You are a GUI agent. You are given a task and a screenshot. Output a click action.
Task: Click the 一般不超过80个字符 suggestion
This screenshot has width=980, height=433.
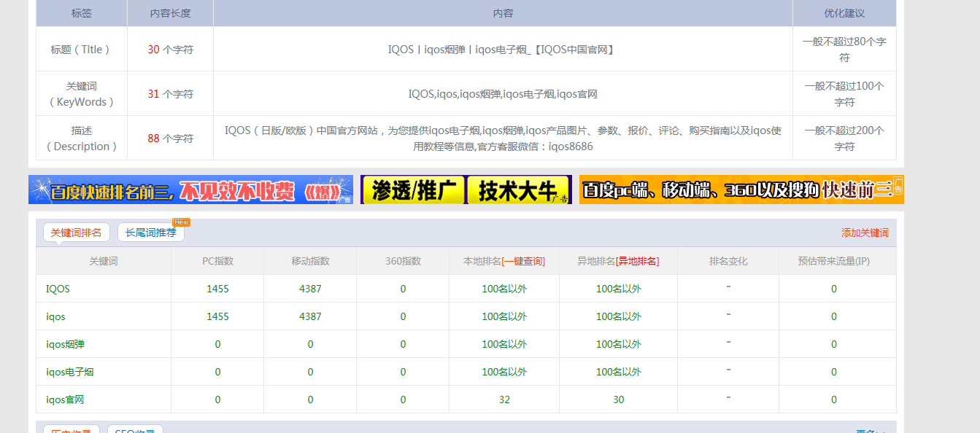coord(844,50)
